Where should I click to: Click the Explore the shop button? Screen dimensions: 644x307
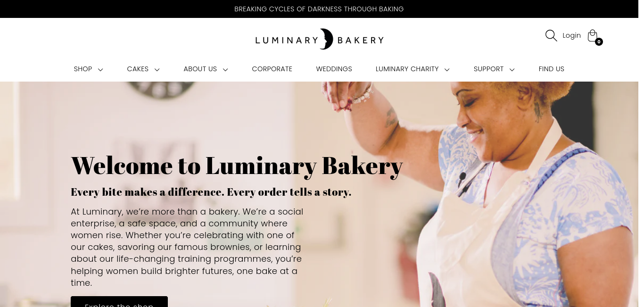point(119,301)
